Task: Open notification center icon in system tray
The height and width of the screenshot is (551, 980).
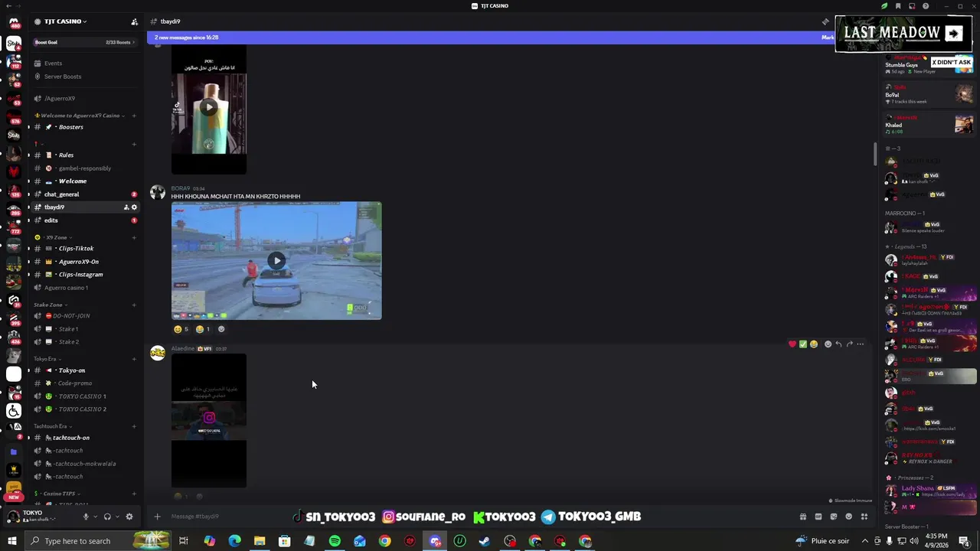Action: point(964,541)
